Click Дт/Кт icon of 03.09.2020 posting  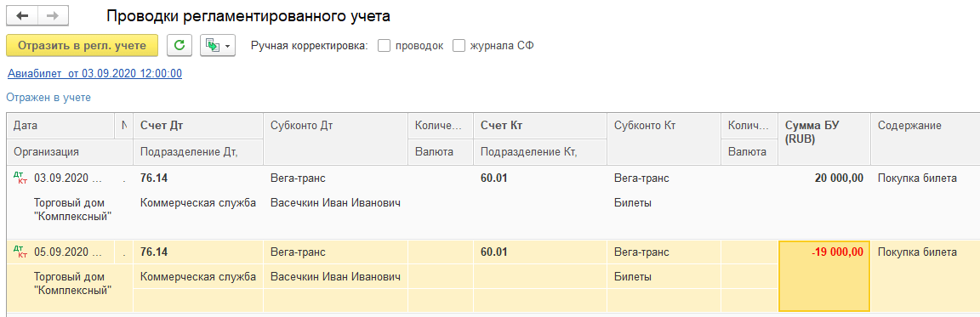pyautogui.click(x=20, y=179)
